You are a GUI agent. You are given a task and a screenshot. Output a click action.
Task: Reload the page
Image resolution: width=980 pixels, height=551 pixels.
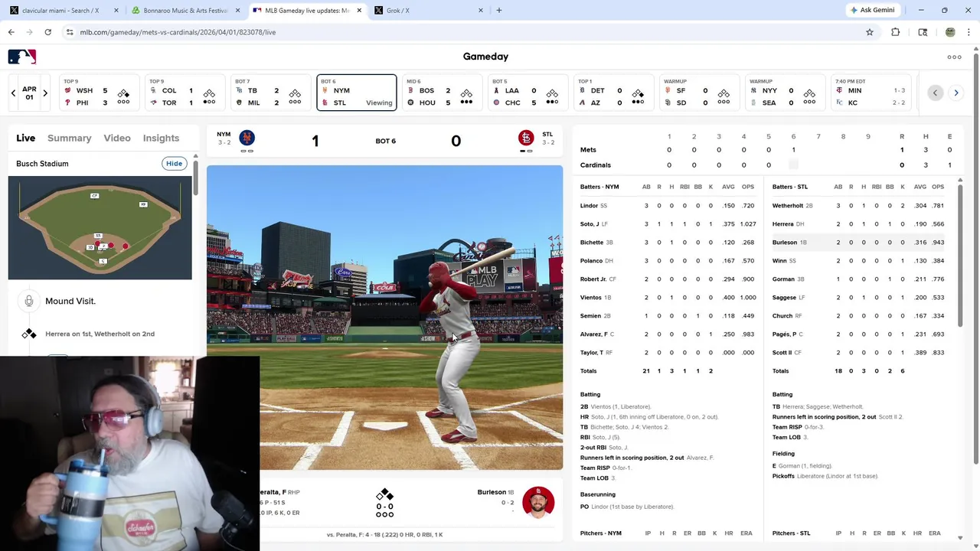click(47, 32)
